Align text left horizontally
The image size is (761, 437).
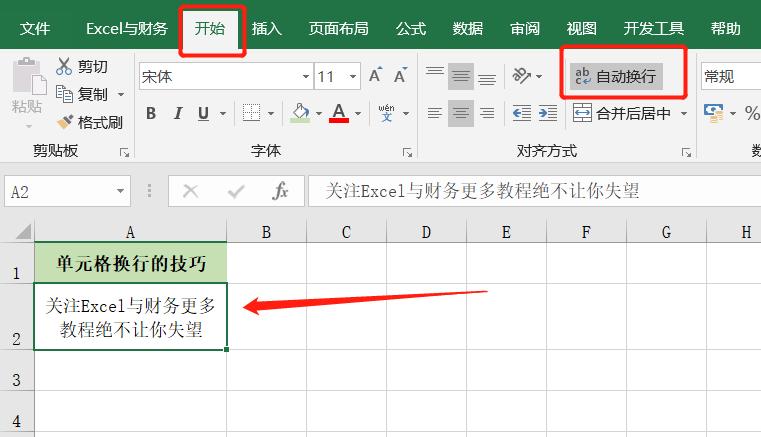coord(435,114)
